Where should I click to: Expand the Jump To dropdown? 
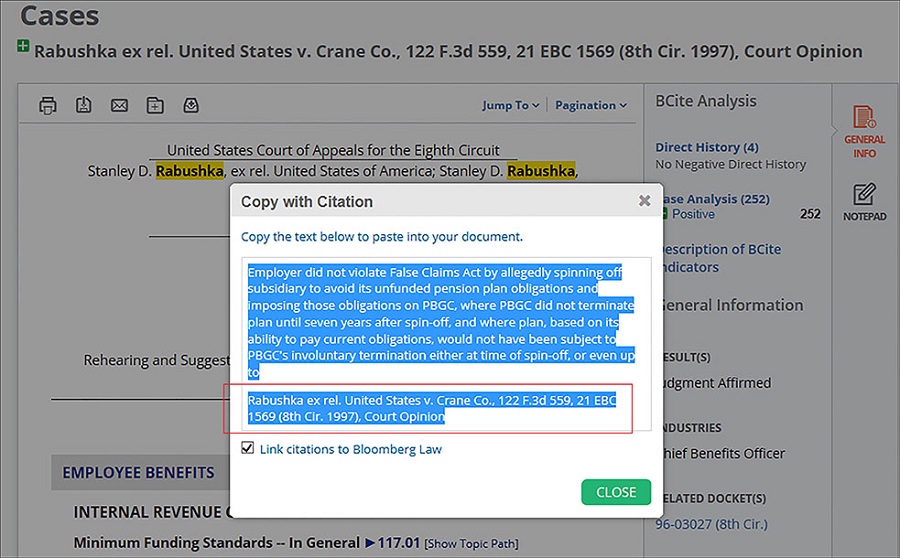tap(510, 105)
